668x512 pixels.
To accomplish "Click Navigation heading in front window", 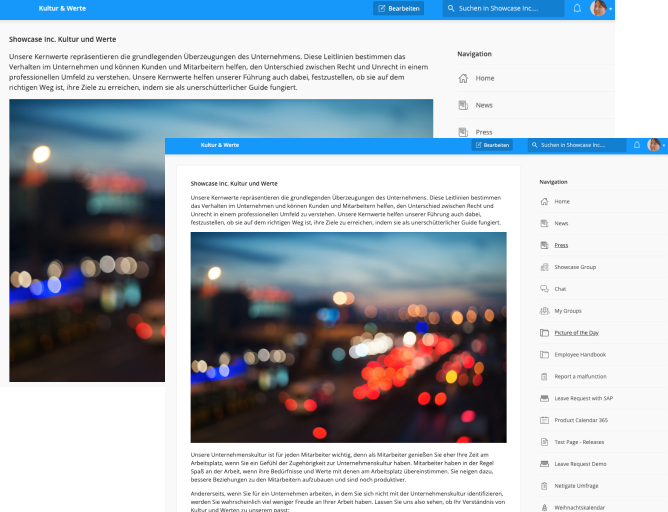I will pyautogui.click(x=553, y=182).
